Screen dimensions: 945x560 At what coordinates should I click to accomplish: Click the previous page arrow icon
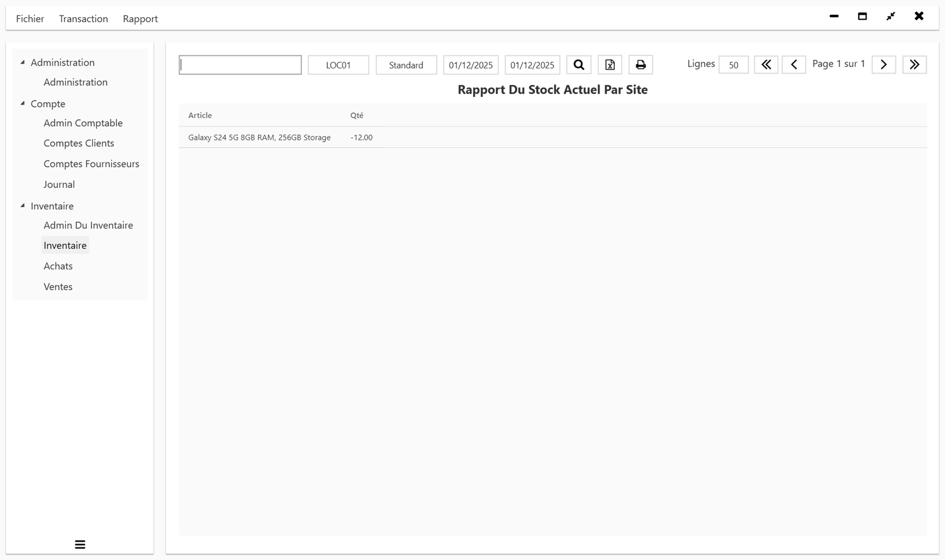click(x=794, y=64)
